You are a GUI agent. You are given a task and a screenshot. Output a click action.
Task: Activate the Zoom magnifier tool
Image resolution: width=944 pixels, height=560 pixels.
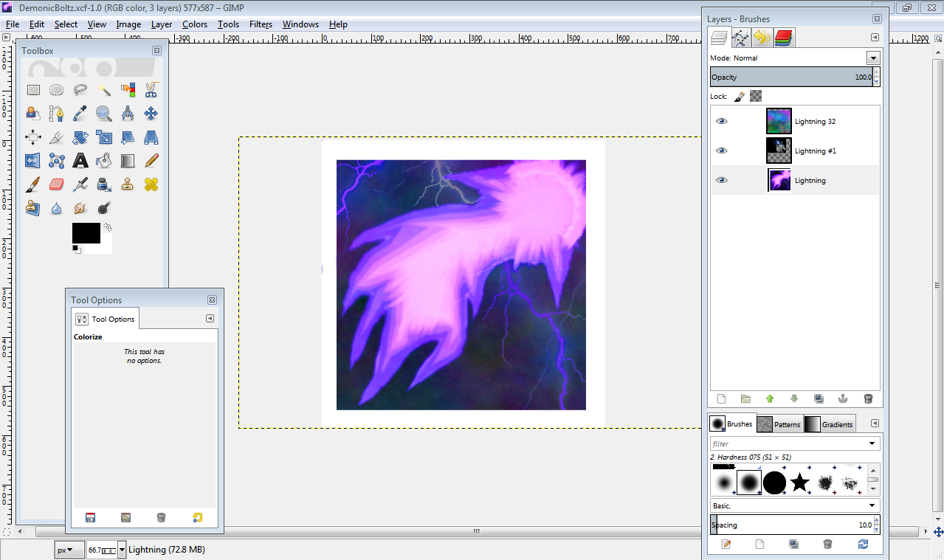(104, 114)
